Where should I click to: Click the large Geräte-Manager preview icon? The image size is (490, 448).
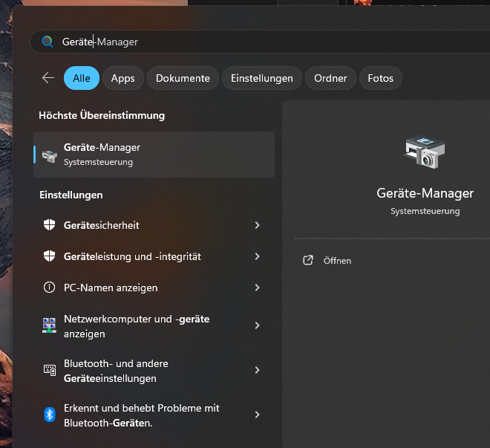pos(425,152)
